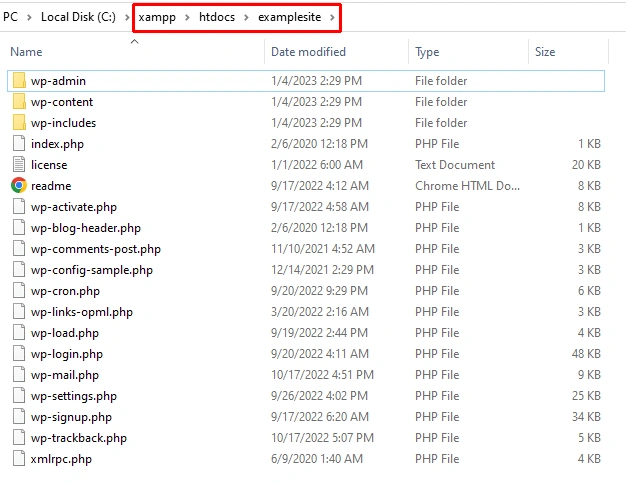Click the wp-blog-header.php file icon
Screen dimensions: 626x483
pyautogui.click(x=19, y=228)
